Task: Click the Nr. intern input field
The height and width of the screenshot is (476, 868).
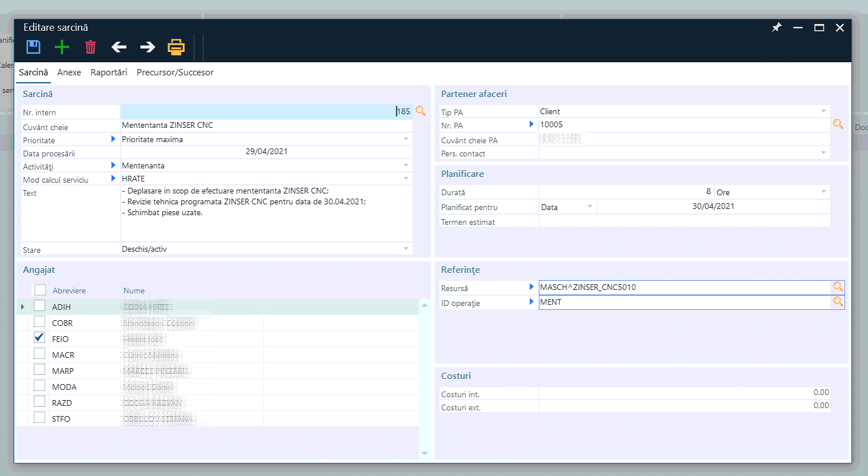Action: (266, 111)
